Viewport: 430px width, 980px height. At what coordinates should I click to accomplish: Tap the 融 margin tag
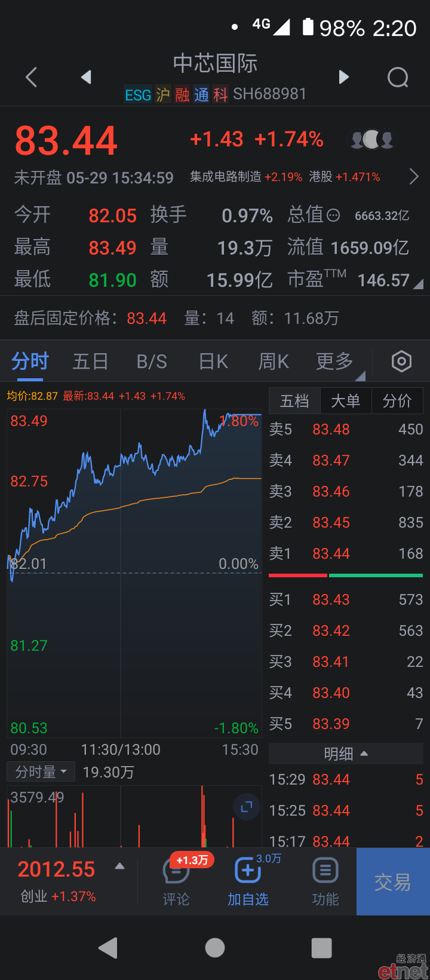click(x=182, y=94)
